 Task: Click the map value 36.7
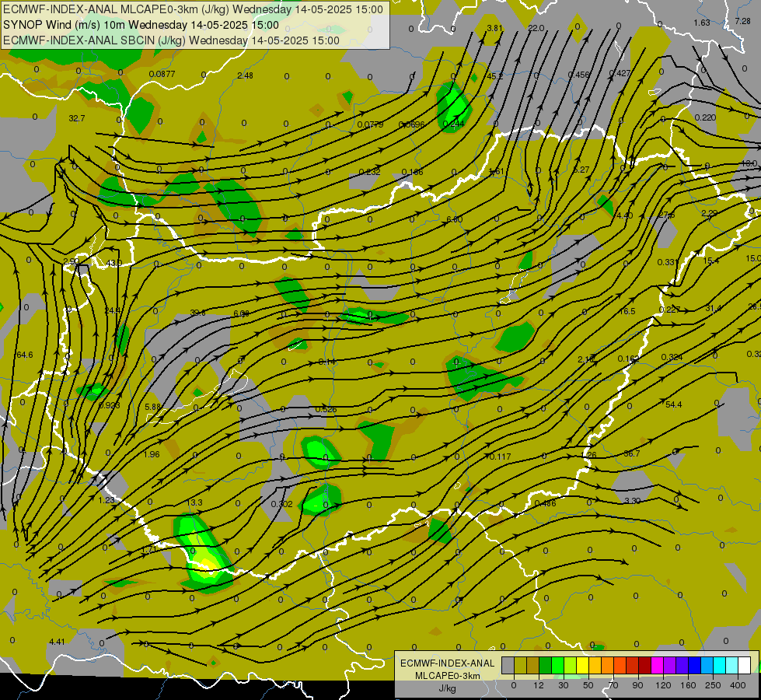(x=631, y=453)
